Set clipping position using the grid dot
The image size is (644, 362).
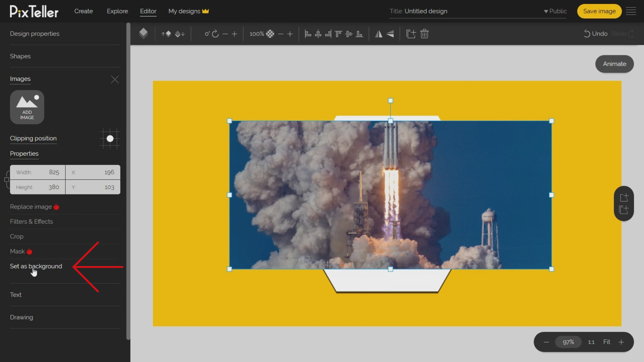click(x=110, y=138)
